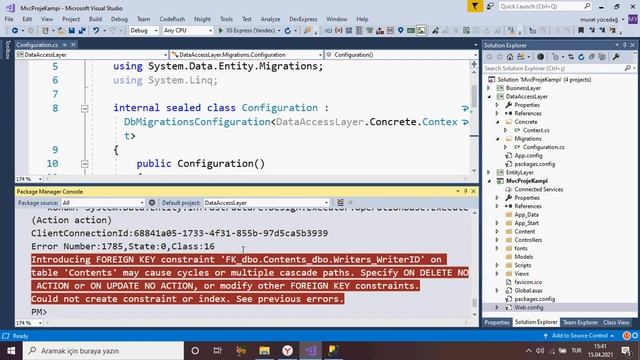This screenshot has width=640, height=360.
Task: Click the Save file toolbar icon
Action: coord(72,31)
